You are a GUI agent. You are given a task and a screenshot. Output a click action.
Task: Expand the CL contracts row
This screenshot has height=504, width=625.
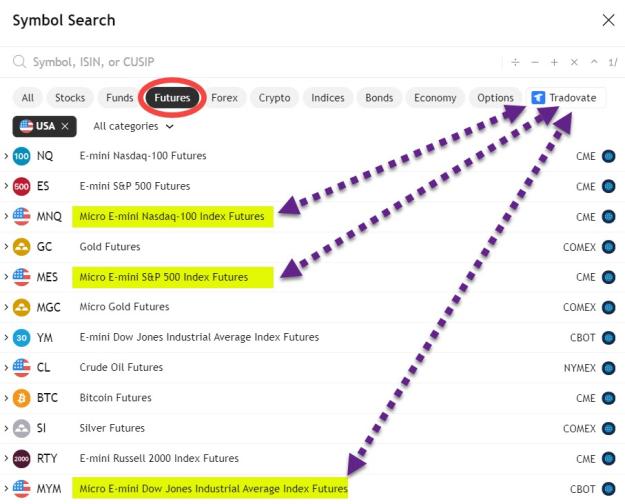(6, 368)
